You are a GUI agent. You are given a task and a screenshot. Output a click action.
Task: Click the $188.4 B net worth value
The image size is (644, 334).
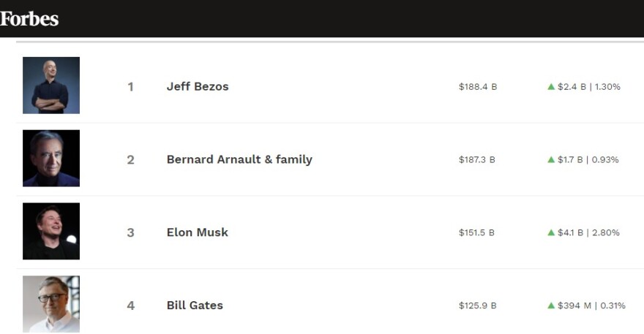pyautogui.click(x=478, y=87)
